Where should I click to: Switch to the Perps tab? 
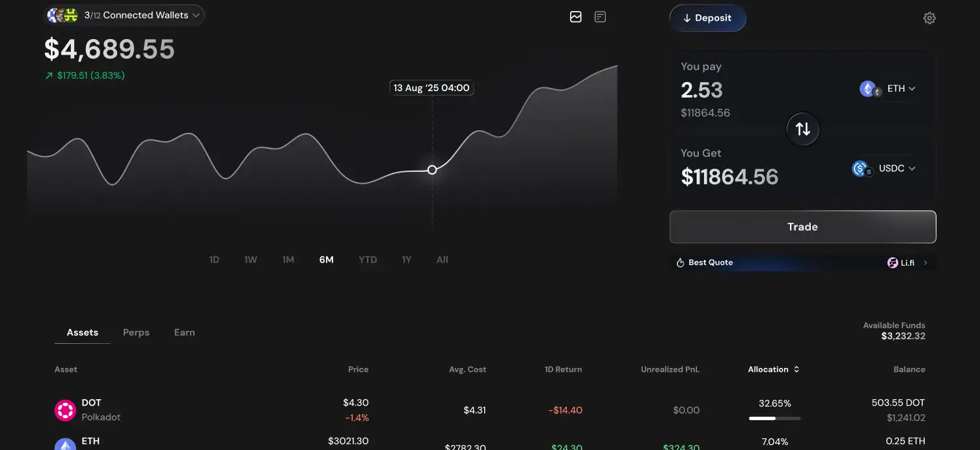[136, 332]
